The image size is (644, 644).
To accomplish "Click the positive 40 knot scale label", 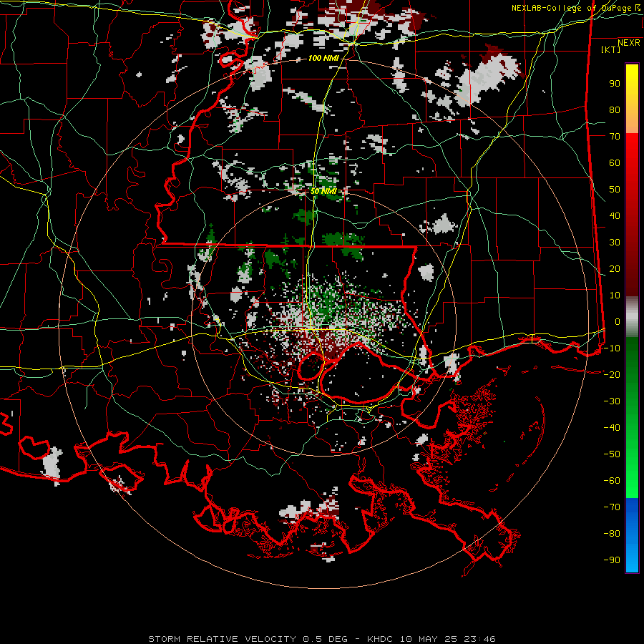I will click(615, 215).
